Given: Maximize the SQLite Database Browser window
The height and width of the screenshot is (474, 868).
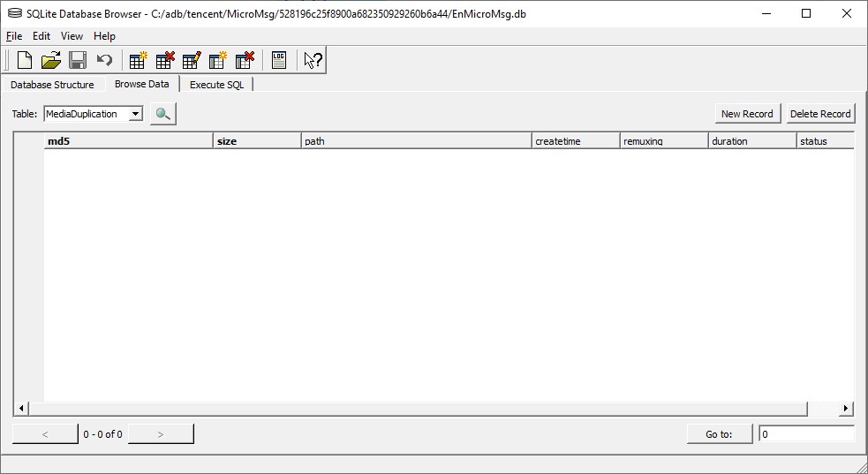Looking at the screenshot, I should point(806,13).
